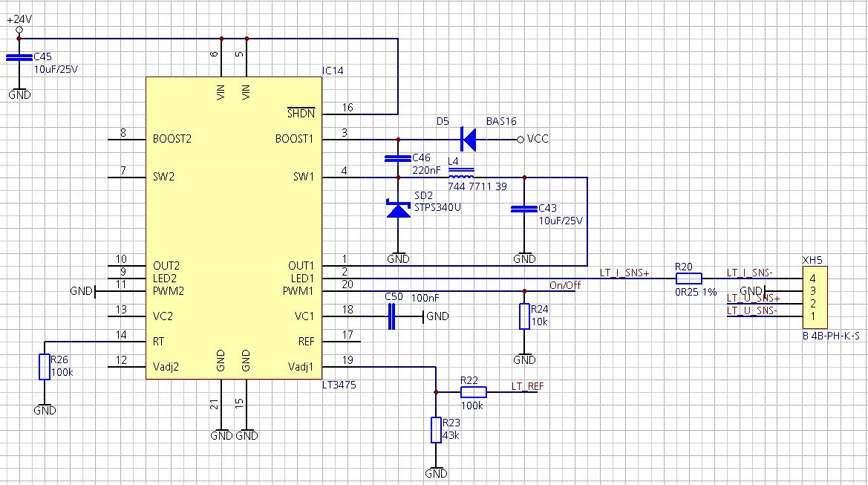
Task: Select the SW2 pin label
Action: coord(163,177)
